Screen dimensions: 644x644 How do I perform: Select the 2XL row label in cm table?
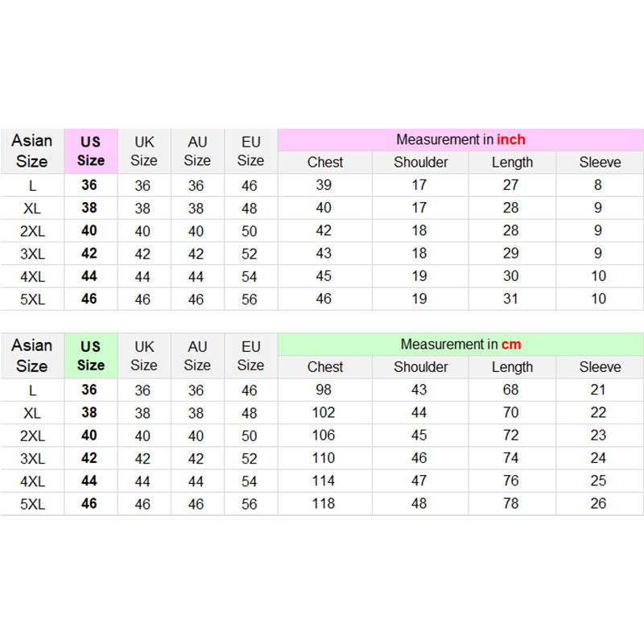tap(32, 436)
